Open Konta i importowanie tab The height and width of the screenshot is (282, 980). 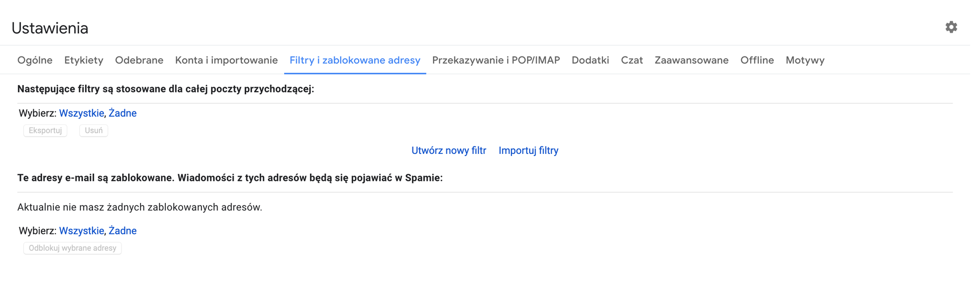[226, 60]
